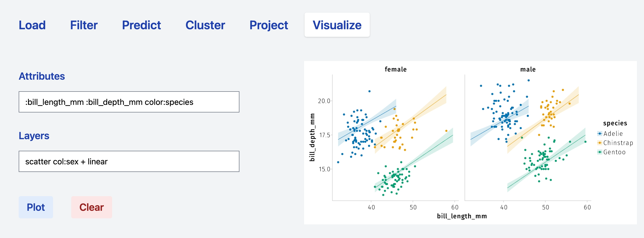Click the male facet title

(528, 69)
